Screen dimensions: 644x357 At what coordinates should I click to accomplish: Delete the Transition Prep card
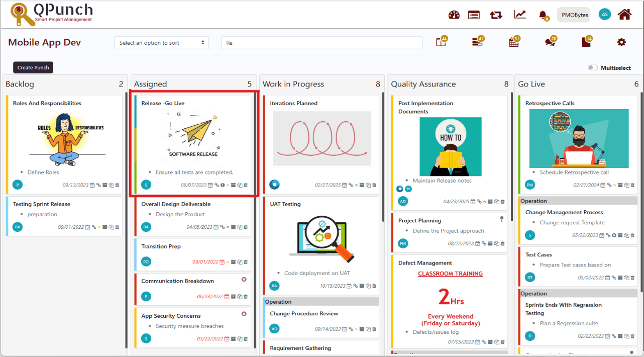click(247, 262)
